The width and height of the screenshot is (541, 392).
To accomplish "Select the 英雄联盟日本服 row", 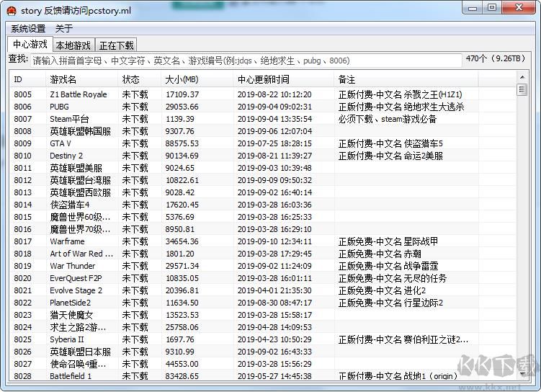I will pos(262,352).
